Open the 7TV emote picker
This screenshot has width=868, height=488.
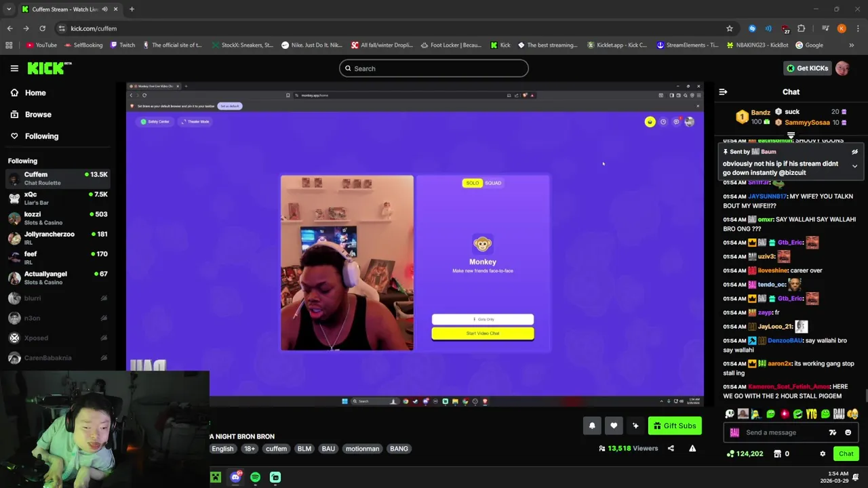(833, 432)
